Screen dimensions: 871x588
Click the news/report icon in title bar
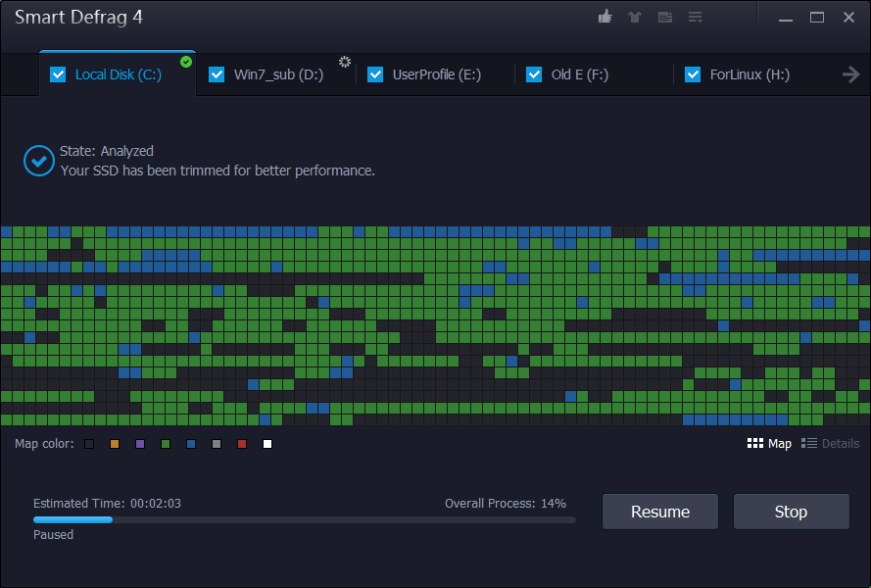(x=665, y=17)
